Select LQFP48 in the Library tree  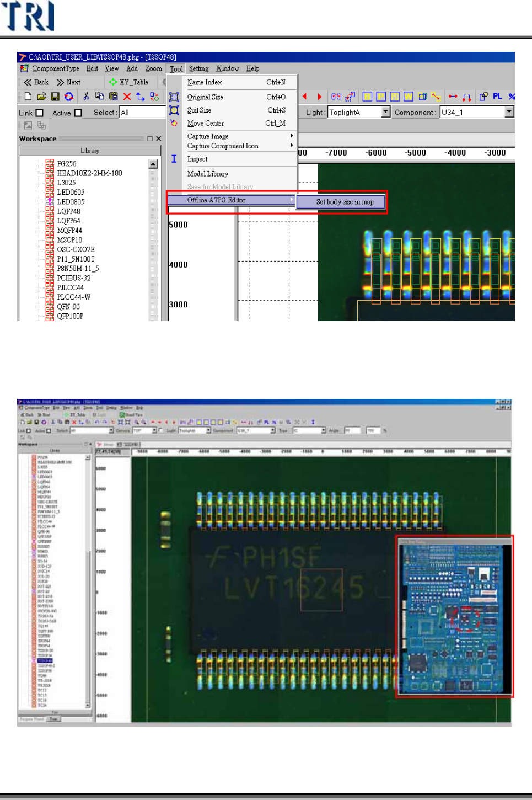[x=69, y=211]
